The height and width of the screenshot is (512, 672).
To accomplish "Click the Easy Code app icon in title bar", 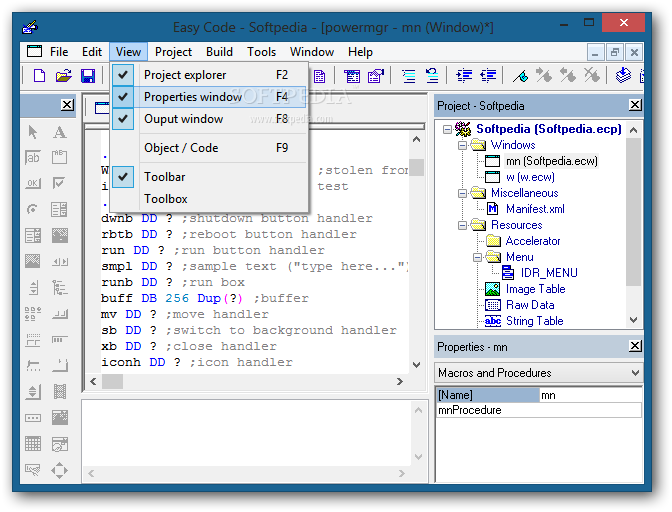I will click(x=30, y=27).
